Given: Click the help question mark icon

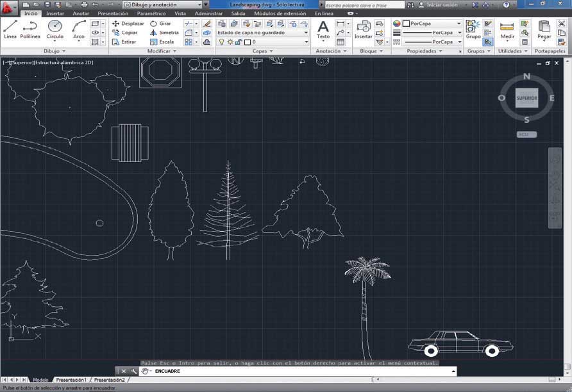Looking at the screenshot, I should [x=506, y=4].
